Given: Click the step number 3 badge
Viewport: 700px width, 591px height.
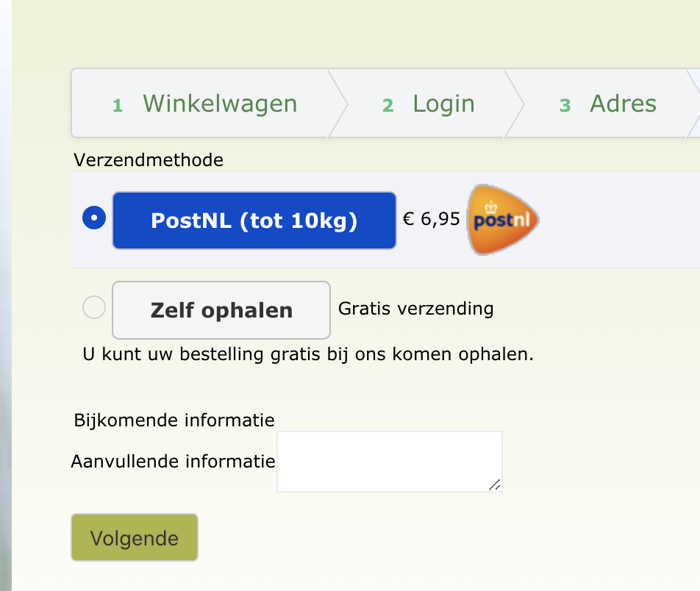Looking at the screenshot, I should click(565, 106).
